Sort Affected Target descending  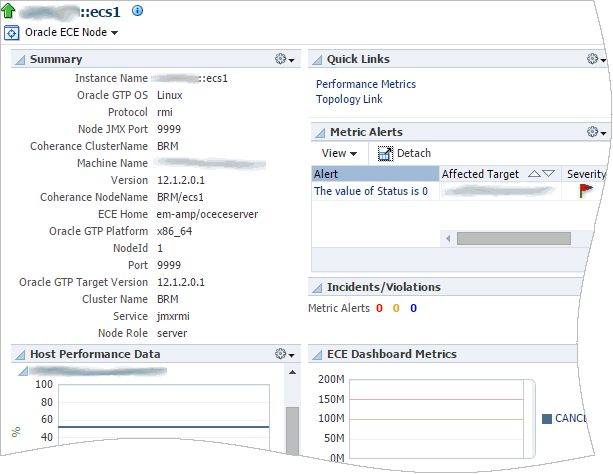[548, 174]
